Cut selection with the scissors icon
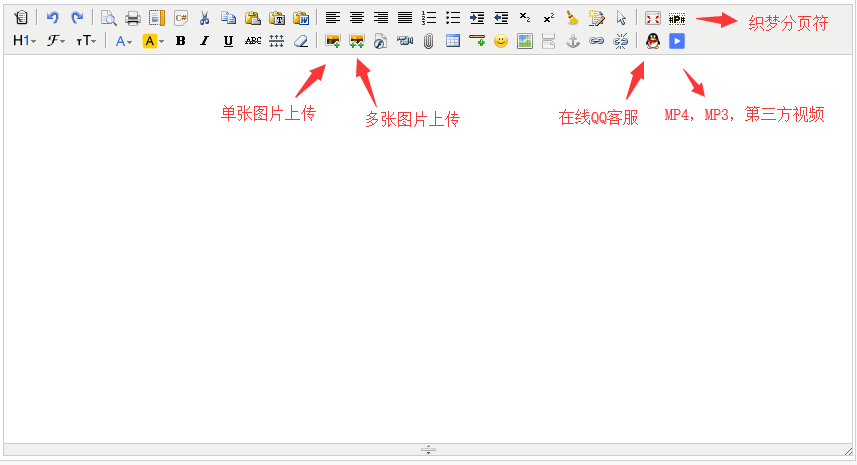857x465 pixels. [x=204, y=18]
